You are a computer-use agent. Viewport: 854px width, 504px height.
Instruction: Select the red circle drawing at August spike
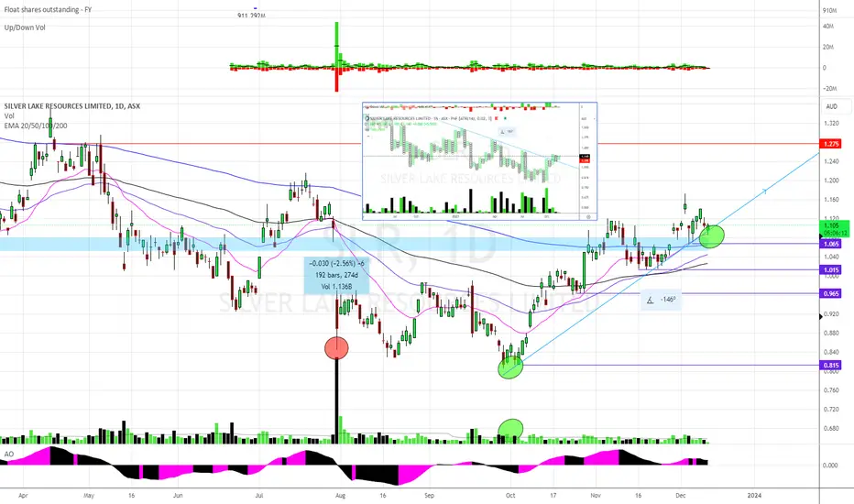pyautogui.click(x=336, y=348)
